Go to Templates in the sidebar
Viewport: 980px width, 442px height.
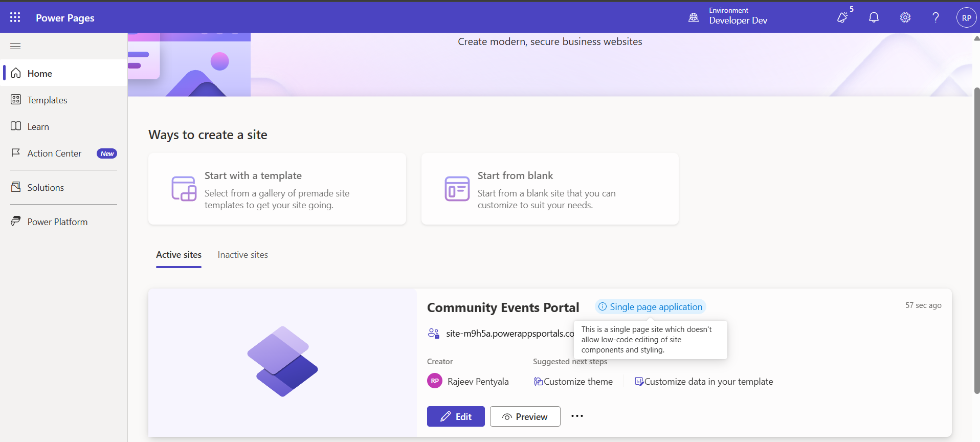[x=47, y=100]
